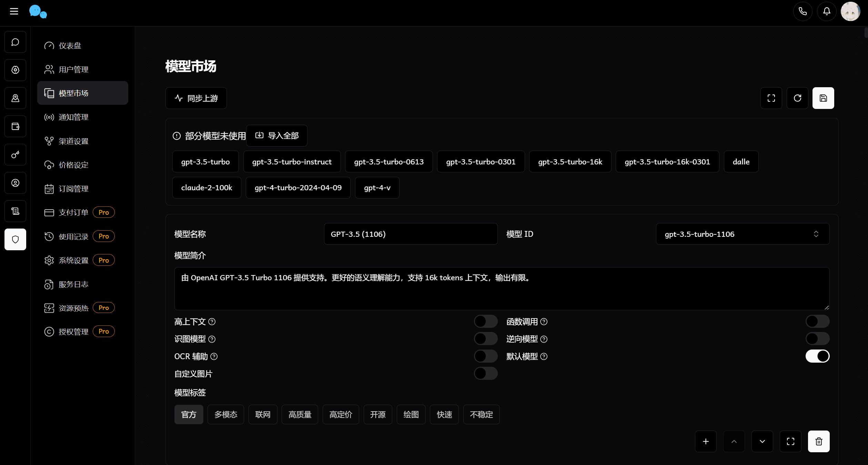
Task: Open 订阅管理 page
Action: pos(83,189)
